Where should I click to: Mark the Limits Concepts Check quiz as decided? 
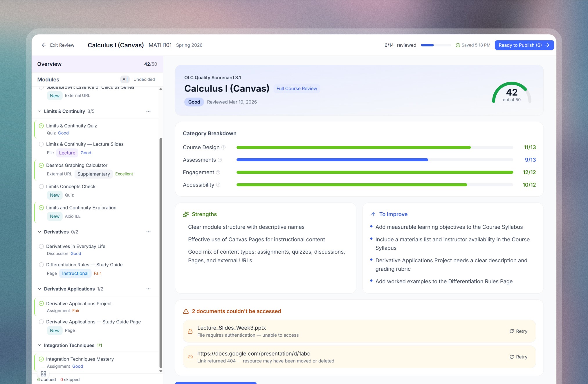tap(41, 186)
